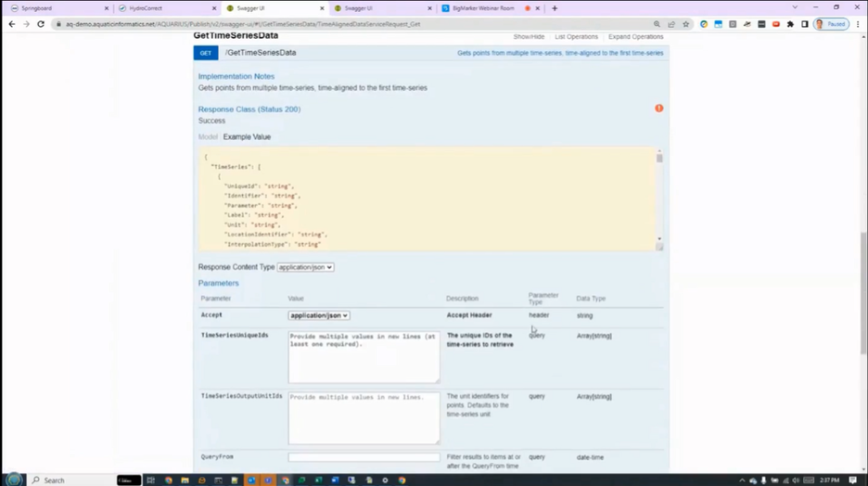Show hidden system tray icons chevron
The width and height of the screenshot is (868, 486).
click(742, 480)
